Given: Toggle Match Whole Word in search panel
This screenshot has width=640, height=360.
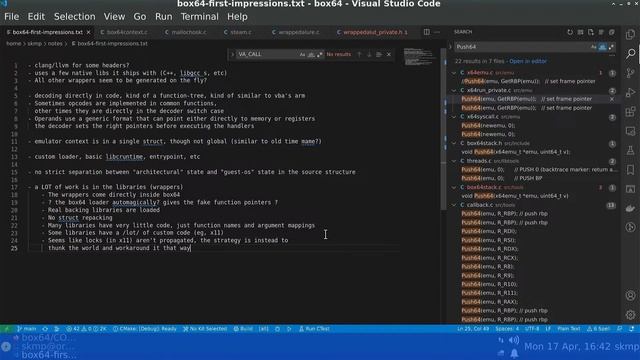Looking at the screenshot, I should pos(602,47).
